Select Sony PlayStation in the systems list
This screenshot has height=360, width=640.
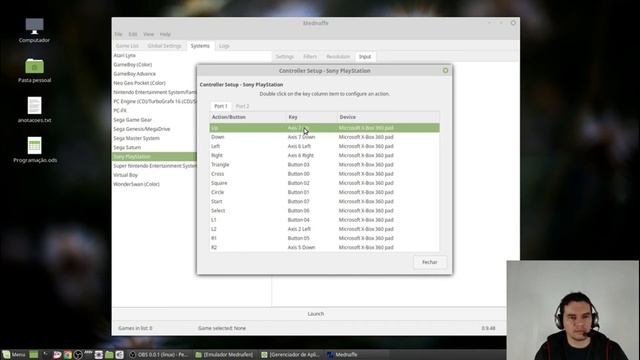coord(154,157)
